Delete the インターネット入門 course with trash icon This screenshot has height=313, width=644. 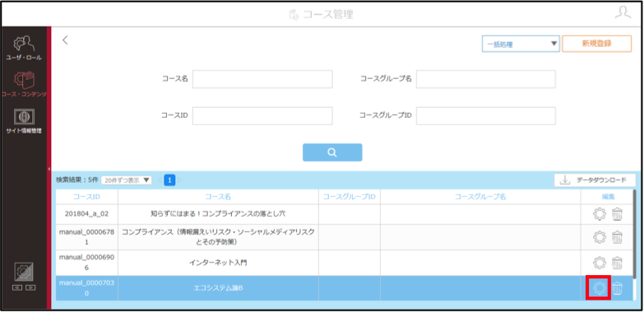coord(618,263)
